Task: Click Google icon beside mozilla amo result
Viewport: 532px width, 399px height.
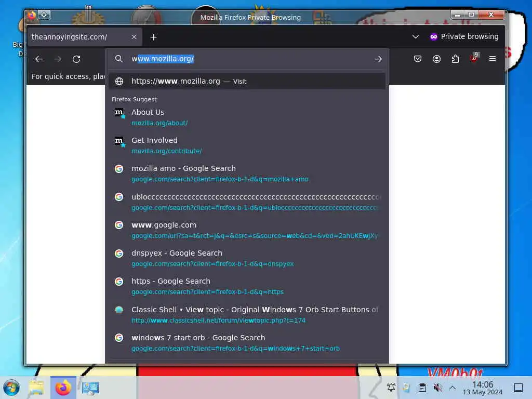Action: [x=119, y=169]
